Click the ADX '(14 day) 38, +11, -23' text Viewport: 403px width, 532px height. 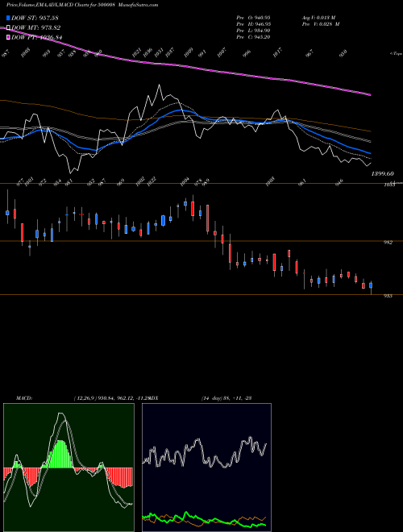(226, 398)
